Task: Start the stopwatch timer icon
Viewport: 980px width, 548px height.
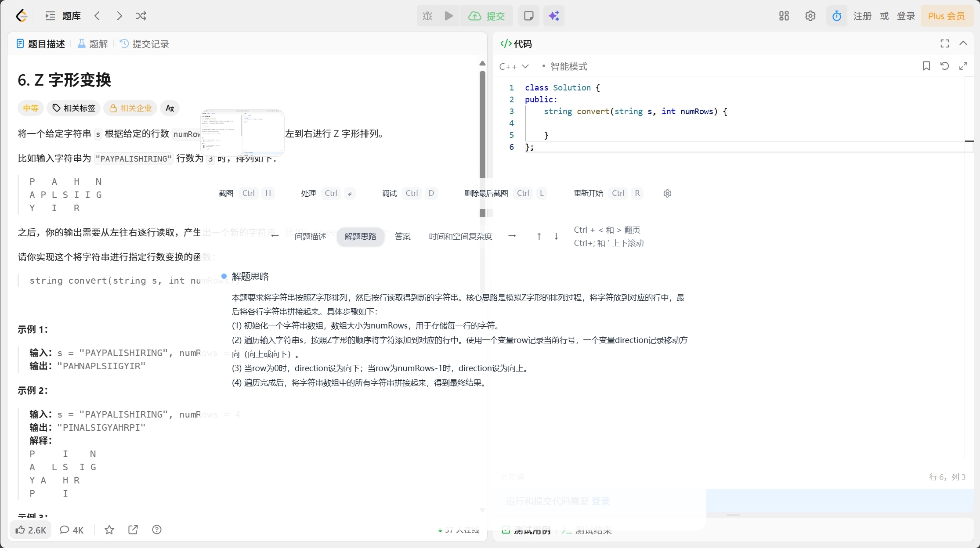Action: (836, 16)
